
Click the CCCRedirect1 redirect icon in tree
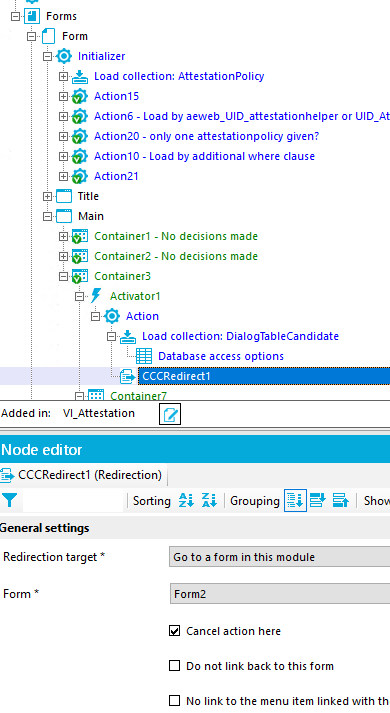click(x=128, y=377)
